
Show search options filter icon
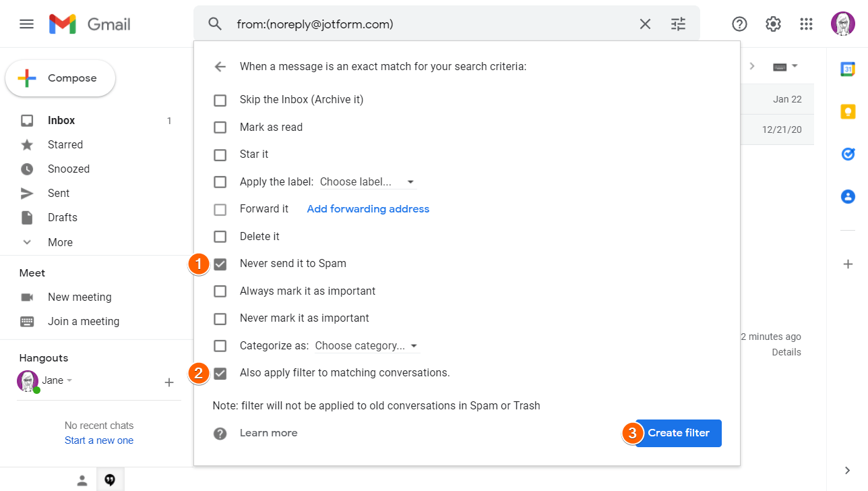point(678,24)
